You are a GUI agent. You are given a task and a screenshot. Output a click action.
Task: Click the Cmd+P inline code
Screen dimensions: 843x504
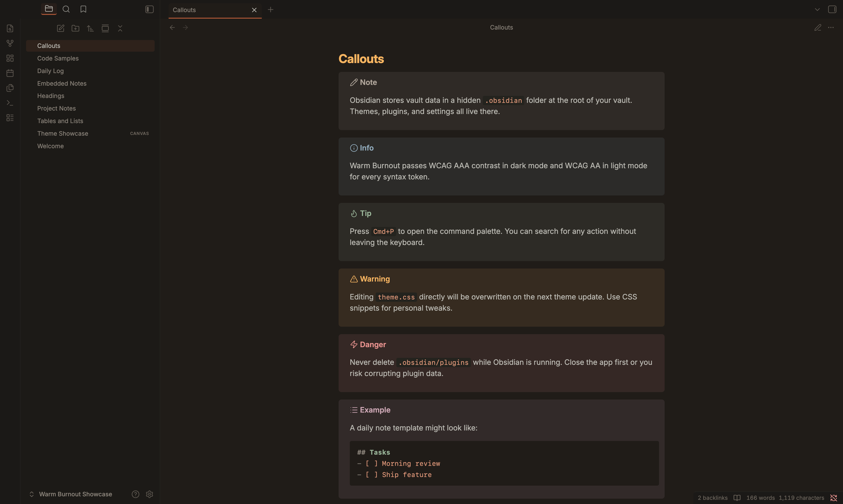[x=383, y=232]
